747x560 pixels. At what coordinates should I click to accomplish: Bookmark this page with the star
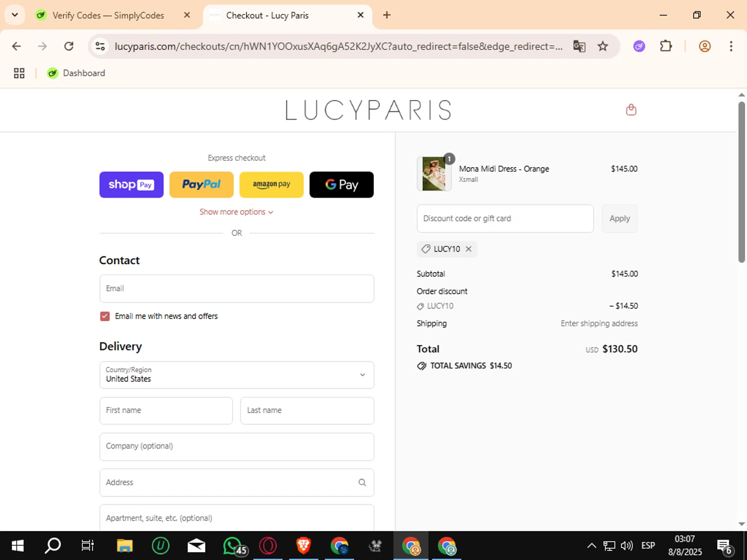pos(603,46)
